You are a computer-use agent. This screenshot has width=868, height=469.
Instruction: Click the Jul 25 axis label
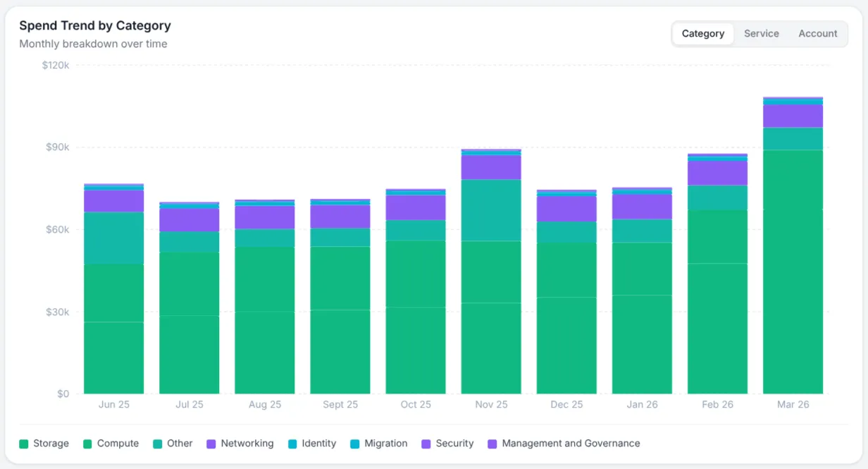(x=190, y=405)
